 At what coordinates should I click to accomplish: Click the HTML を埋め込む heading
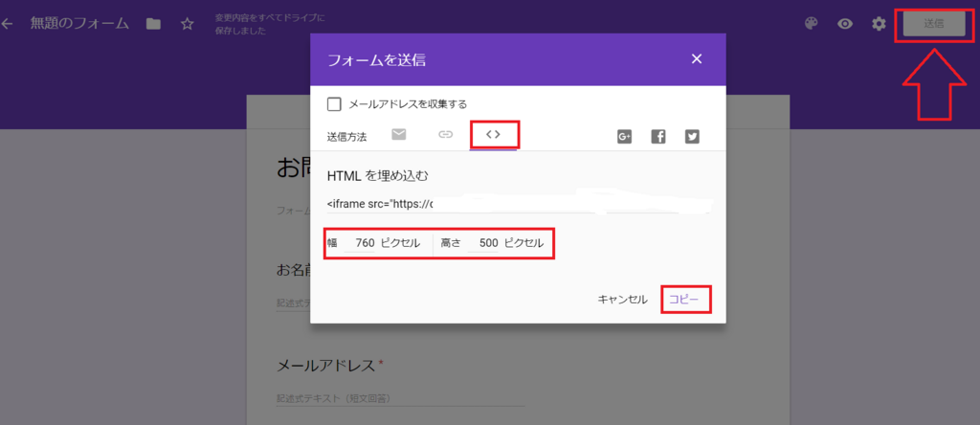coord(377,176)
